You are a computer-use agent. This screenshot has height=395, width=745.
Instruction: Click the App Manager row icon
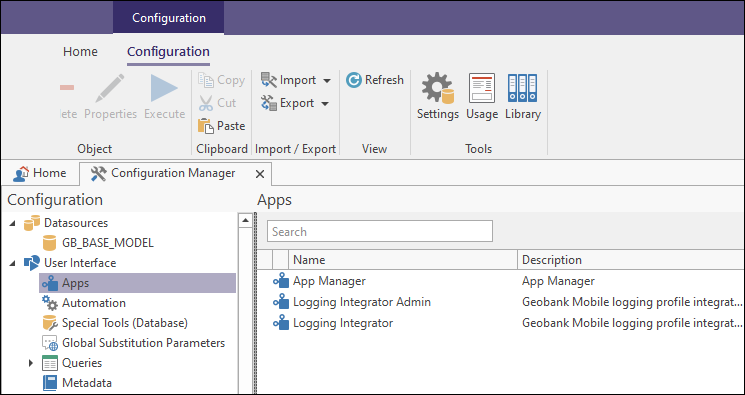coord(281,281)
